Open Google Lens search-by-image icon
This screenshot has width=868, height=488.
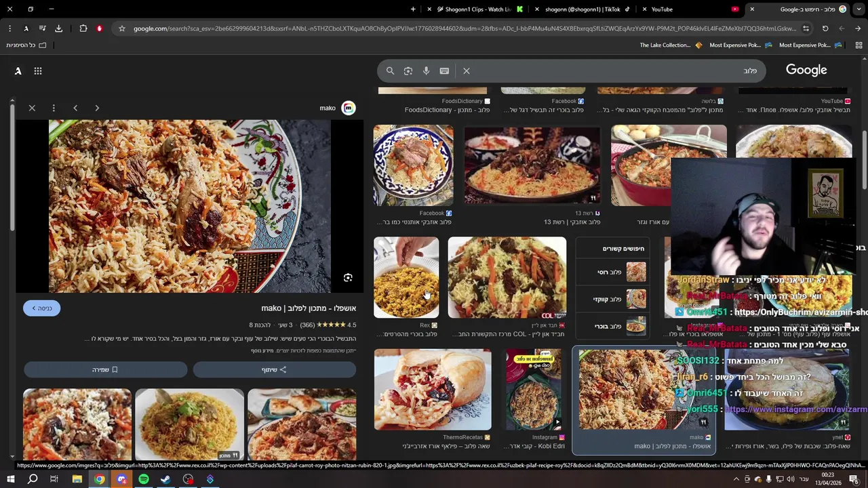408,70
